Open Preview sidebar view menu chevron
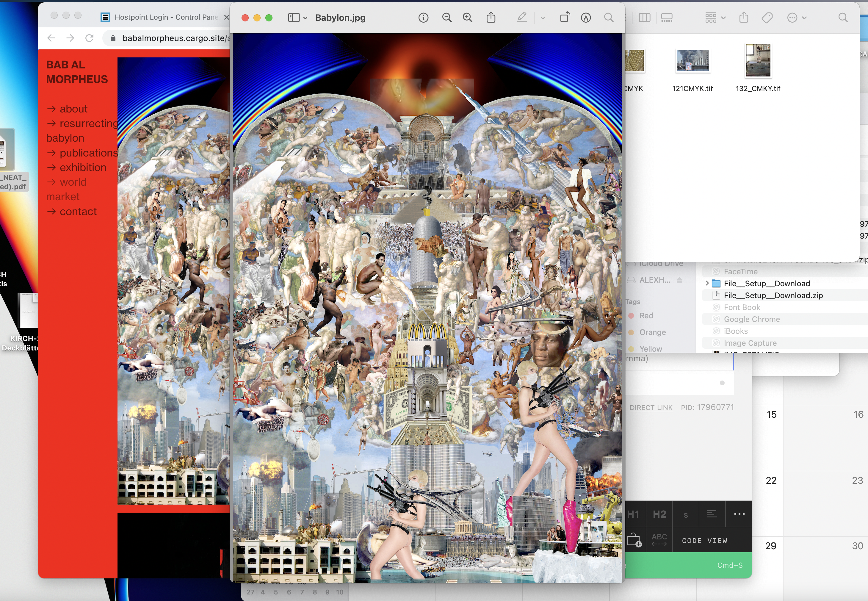The width and height of the screenshot is (868, 601). click(x=305, y=18)
